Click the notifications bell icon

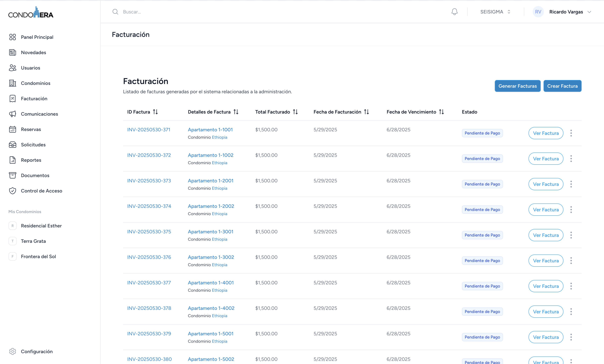pos(454,12)
